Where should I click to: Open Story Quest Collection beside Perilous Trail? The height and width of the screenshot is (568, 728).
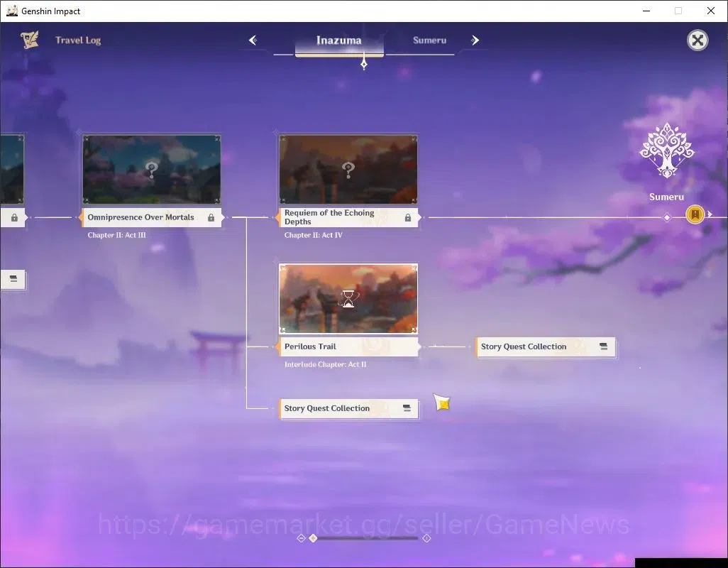pos(546,347)
